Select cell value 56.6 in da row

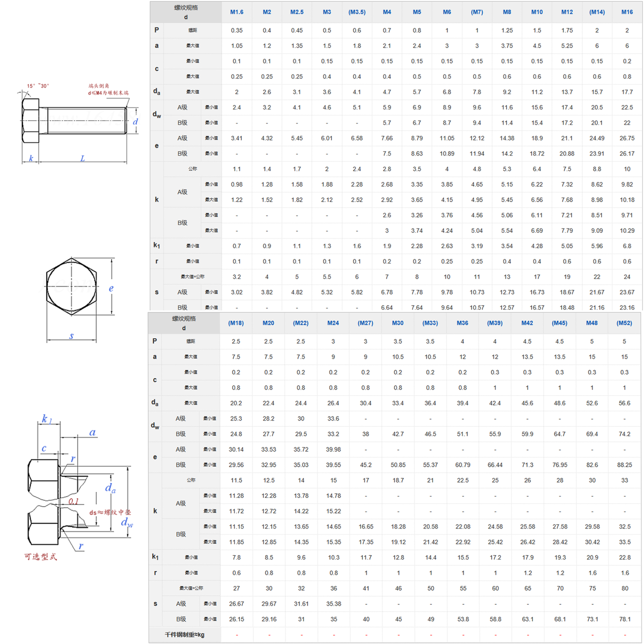pos(624,403)
